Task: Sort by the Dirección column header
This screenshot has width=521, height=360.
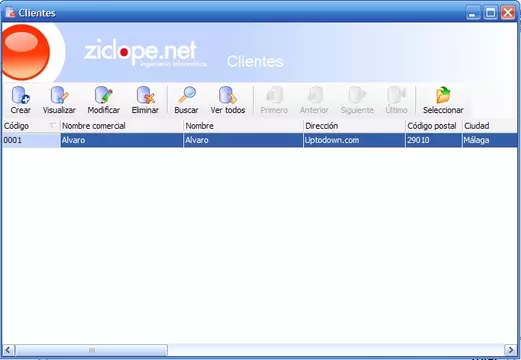Action: [x=354, y=126]
